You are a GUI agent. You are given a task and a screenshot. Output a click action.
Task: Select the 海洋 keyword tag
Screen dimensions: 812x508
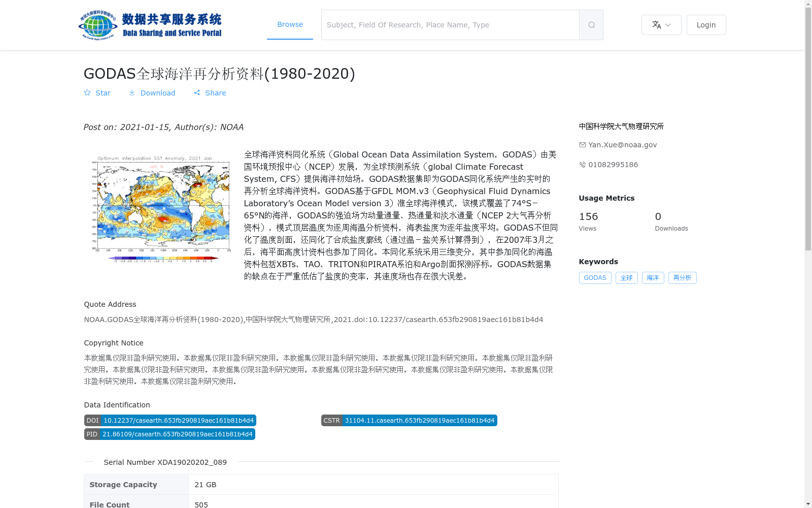pyautogui.click(x=653, y=278)
